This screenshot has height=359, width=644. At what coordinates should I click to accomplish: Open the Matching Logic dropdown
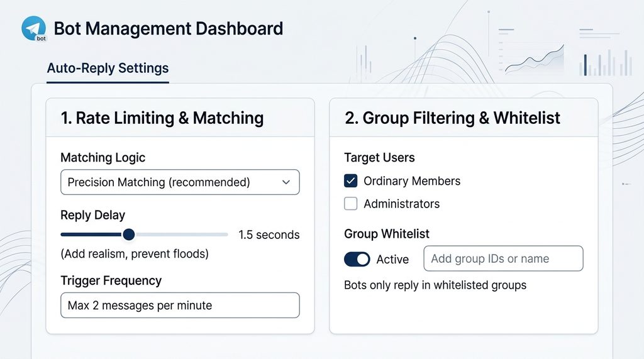(179, 182)
